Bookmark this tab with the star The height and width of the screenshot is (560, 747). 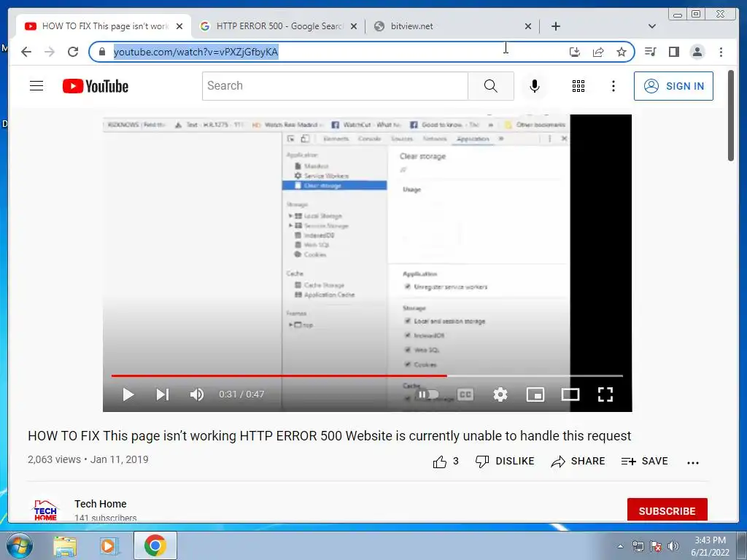click(x=622, y=52)
